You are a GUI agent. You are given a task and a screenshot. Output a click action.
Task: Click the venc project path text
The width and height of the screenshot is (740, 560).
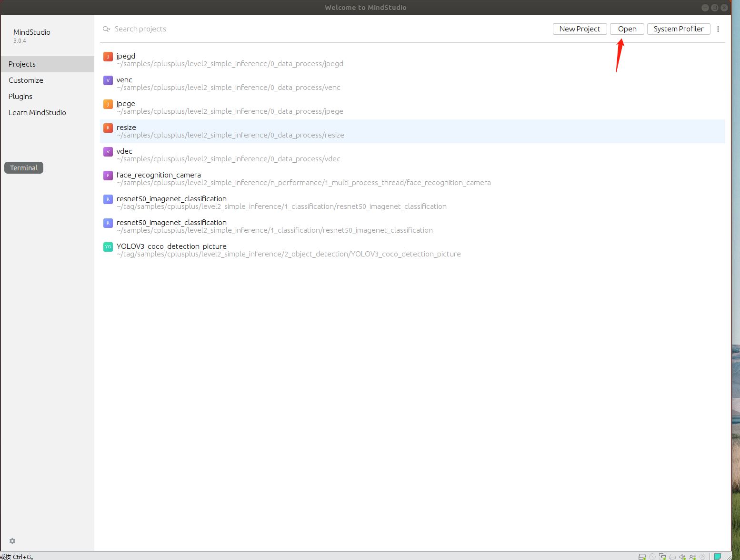pyautogui.click(x=229, y=88)
